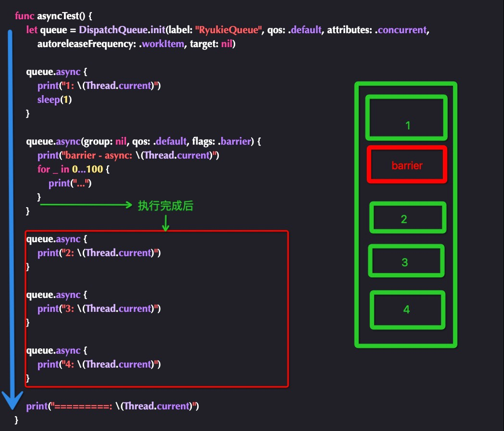The image size is (504, 431).
Task: Select the "RyukieQueue" label string
Action: tap(228, 30)
